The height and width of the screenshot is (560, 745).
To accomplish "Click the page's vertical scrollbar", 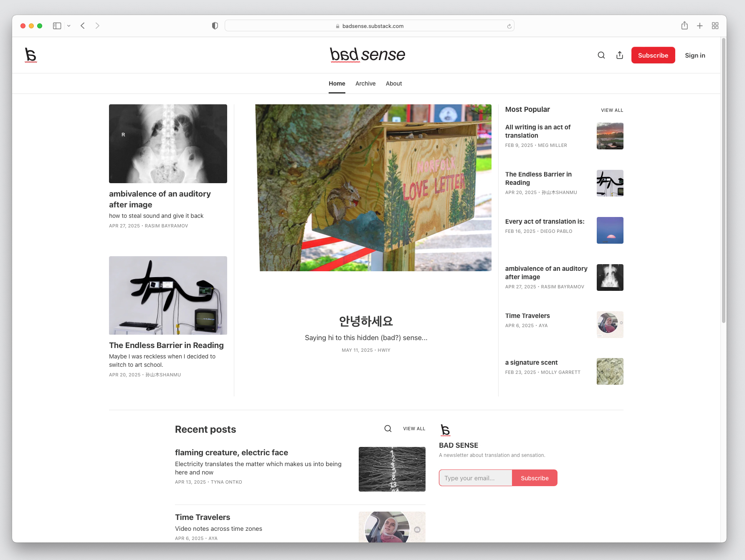I will (x=723, y=179).
